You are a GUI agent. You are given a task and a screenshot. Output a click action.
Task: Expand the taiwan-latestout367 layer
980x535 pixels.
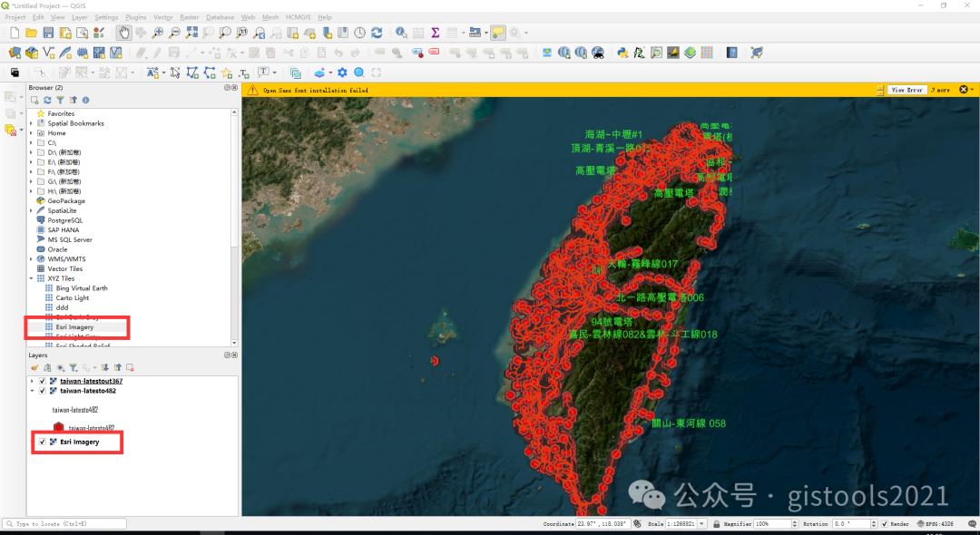[32, 381]
